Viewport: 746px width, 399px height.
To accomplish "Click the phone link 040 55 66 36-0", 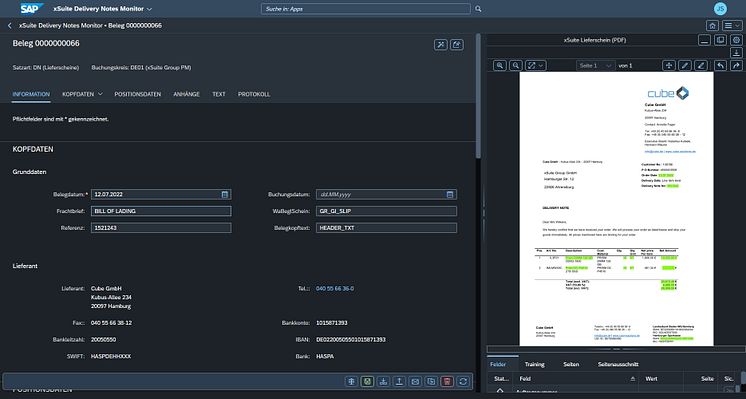I will coord(335,289).
